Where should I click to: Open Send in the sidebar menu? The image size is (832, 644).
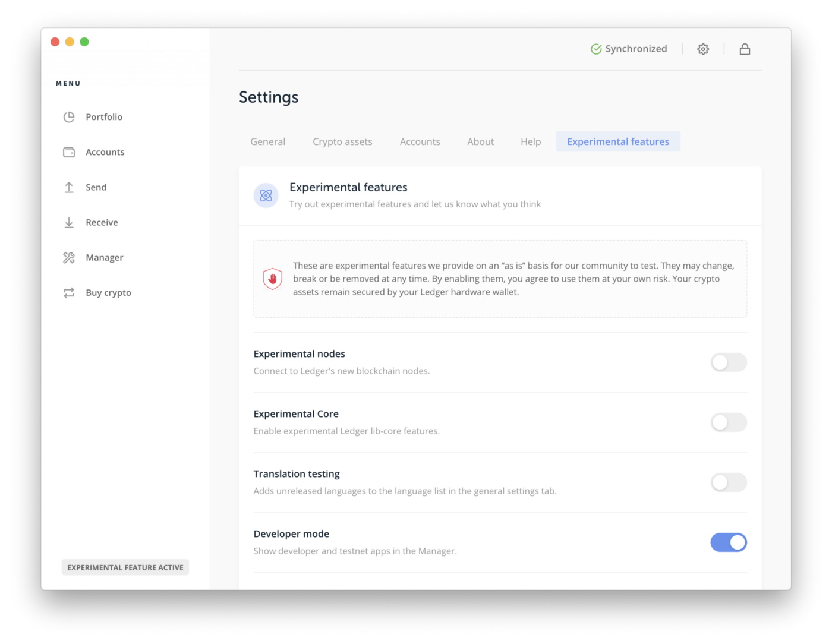pos(96,187)
